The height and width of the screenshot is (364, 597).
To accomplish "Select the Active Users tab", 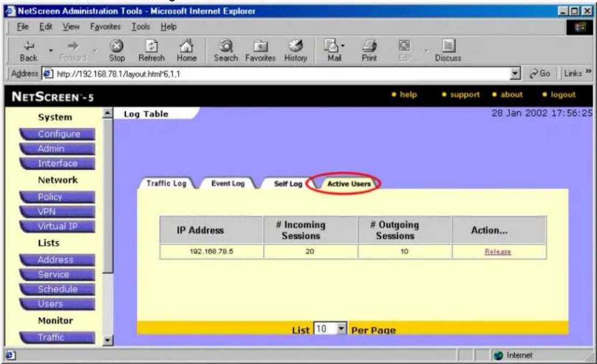I will [x=349, y=183].
